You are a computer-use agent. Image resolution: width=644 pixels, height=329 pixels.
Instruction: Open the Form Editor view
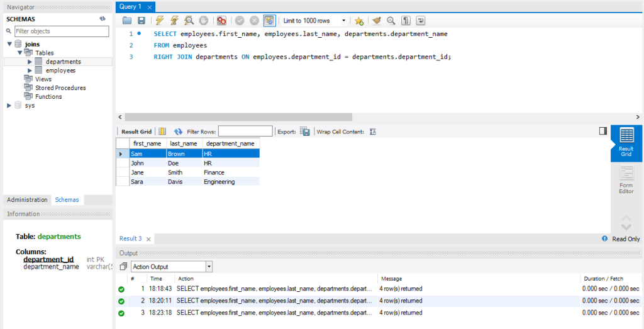click(626, 180)
